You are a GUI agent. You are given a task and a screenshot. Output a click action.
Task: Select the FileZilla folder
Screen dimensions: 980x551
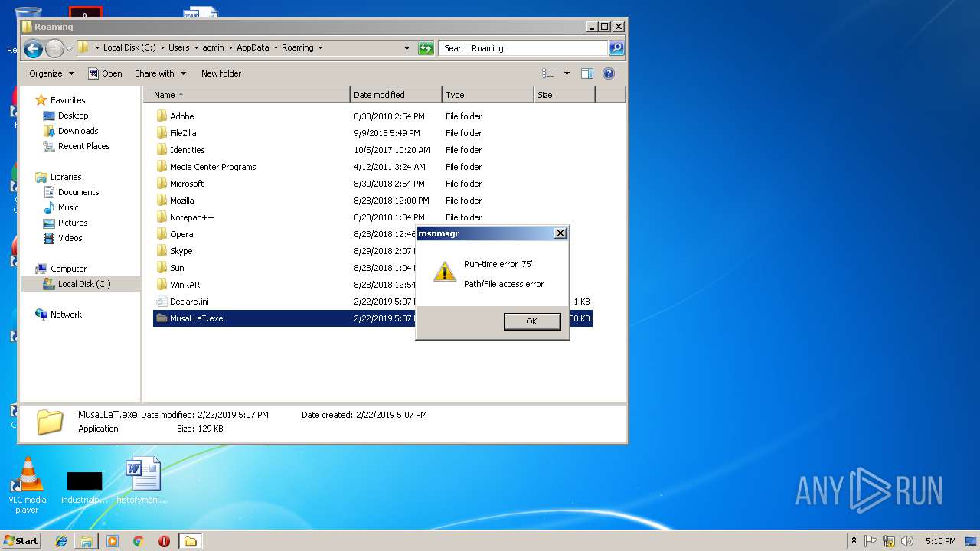(183, 133)
